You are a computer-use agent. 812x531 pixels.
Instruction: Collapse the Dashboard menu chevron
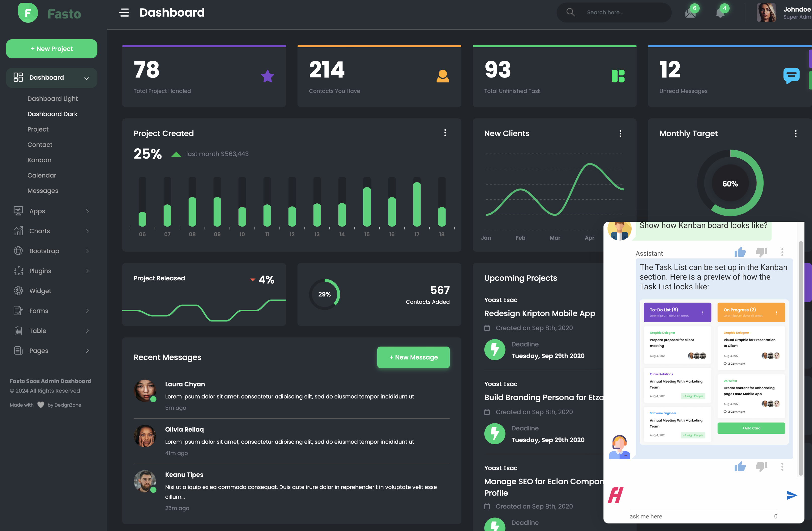click(87, 78)
